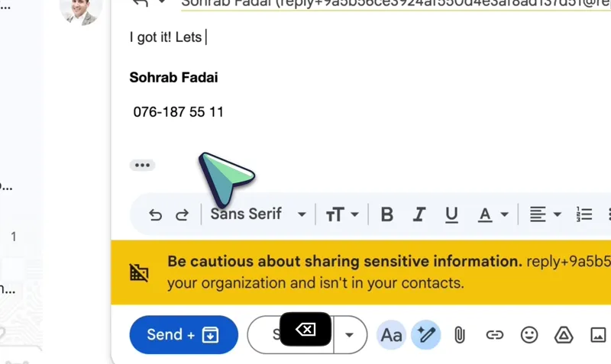Attach files with the paperclip icon

(460, 334)
